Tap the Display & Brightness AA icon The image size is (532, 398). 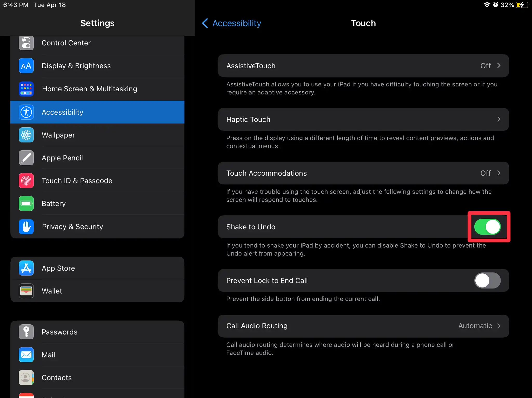26,66
